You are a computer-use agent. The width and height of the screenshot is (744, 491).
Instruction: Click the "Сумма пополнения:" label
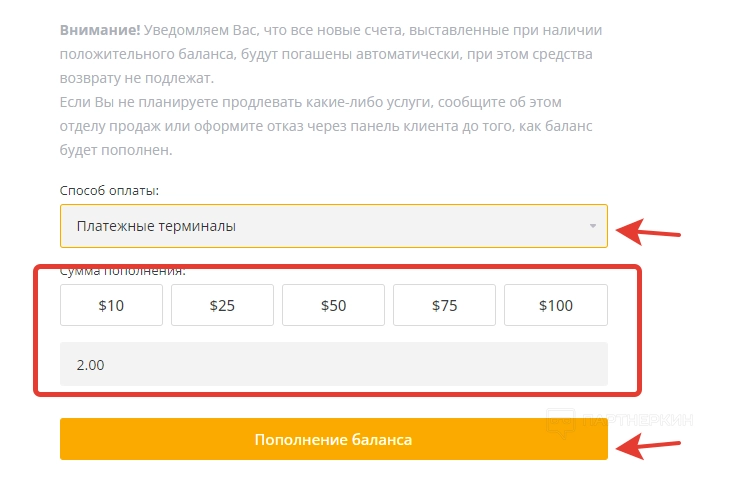pyautogui.click(x=123, y=270)
